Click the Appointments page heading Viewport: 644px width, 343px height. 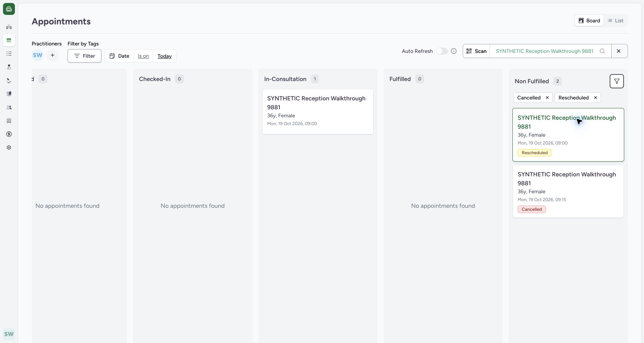pos(61,21)
